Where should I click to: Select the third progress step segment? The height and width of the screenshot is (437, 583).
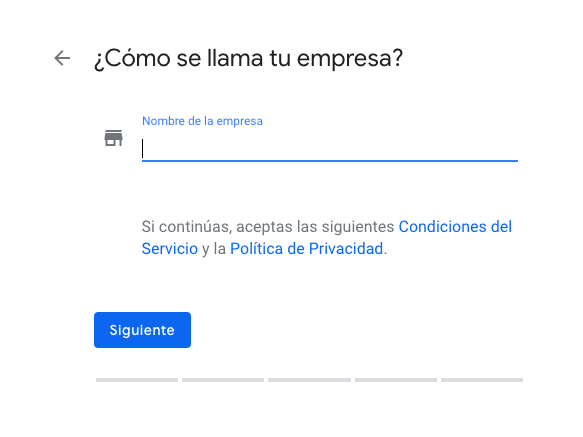[309, 380]
